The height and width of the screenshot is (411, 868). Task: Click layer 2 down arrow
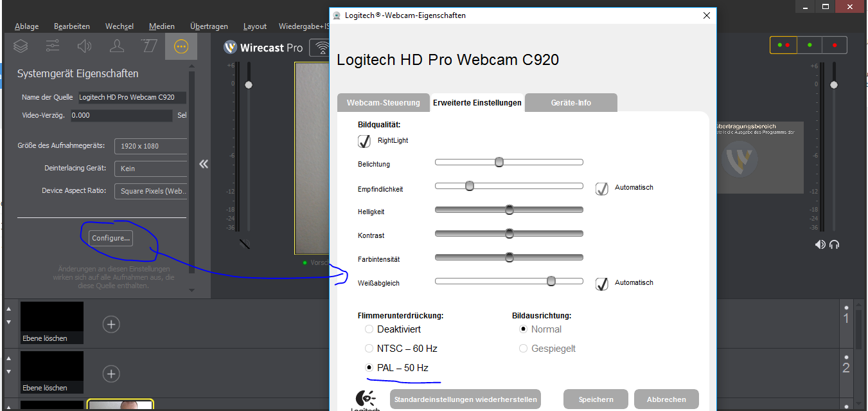(x=8, y=372)
